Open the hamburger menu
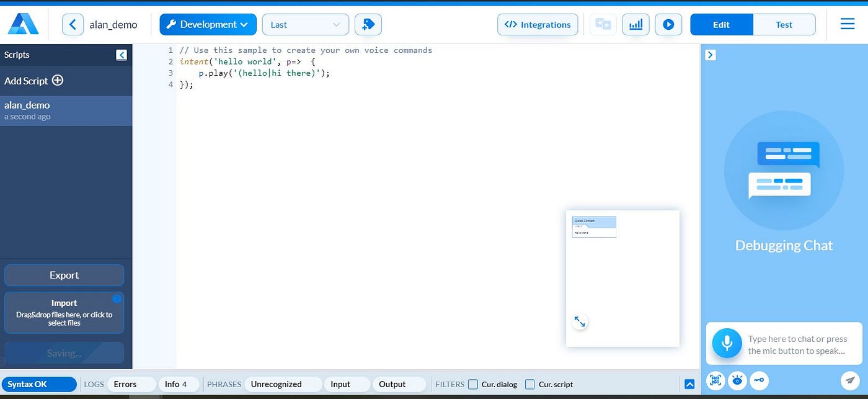This screenshot has height=399, width=868. point(848,24)
